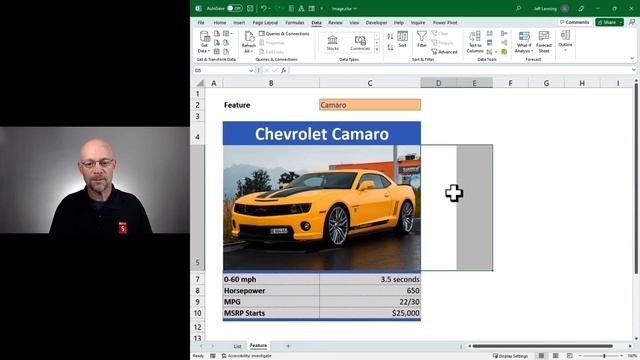Image resolution: width=640 pixels, height=360 pixels.
Task: Click the Select All corner triangle
Action: [x=200, y=83]
